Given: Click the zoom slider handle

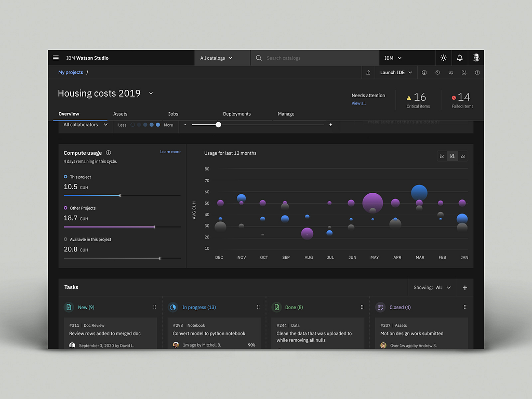Looking at the screenshot, I should click(219, 125).
